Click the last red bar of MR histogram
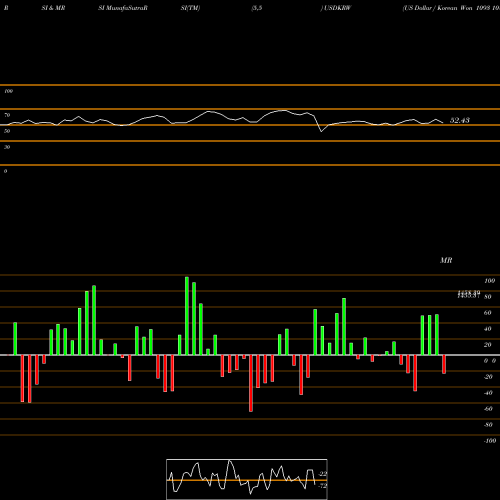 (x=444, y=364)
